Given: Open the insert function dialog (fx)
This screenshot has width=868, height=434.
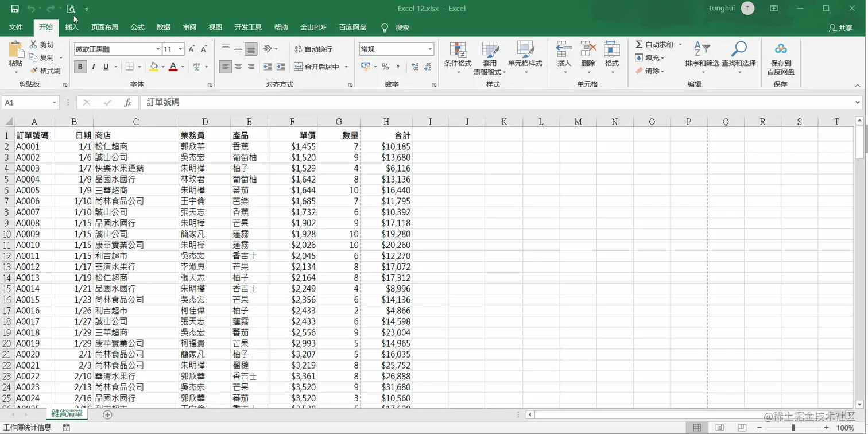Looking at the screenshot, I should pyautogui.click(x=128, y=103).
